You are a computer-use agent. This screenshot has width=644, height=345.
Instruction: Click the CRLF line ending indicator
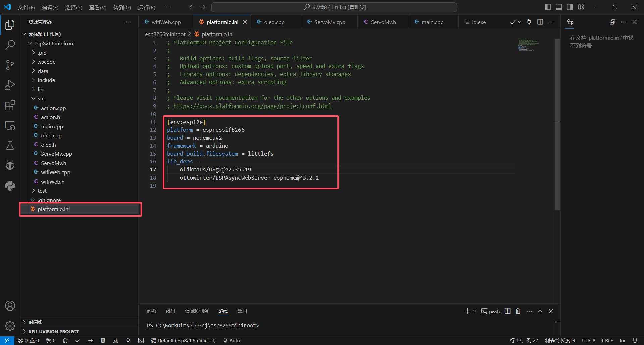pyautogui.click(x=607, y=340)
